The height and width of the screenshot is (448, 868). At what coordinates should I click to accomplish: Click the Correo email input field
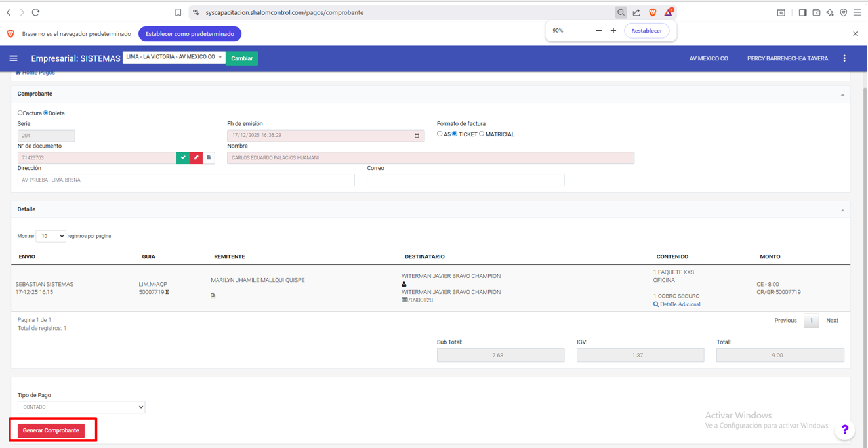pos(465,180)
